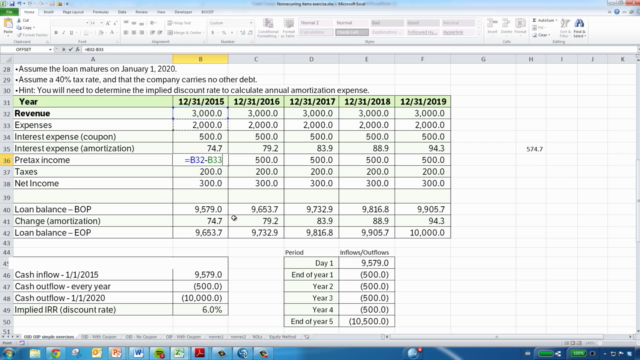The image size is (640, 360).
Task: Open the Custom number format dropdown
Action: (251, 23)
